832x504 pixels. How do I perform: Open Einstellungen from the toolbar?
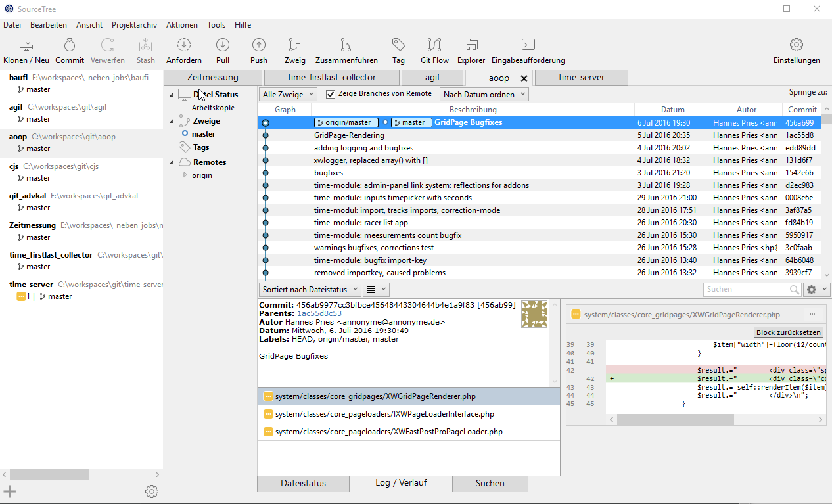pos(797,45)
